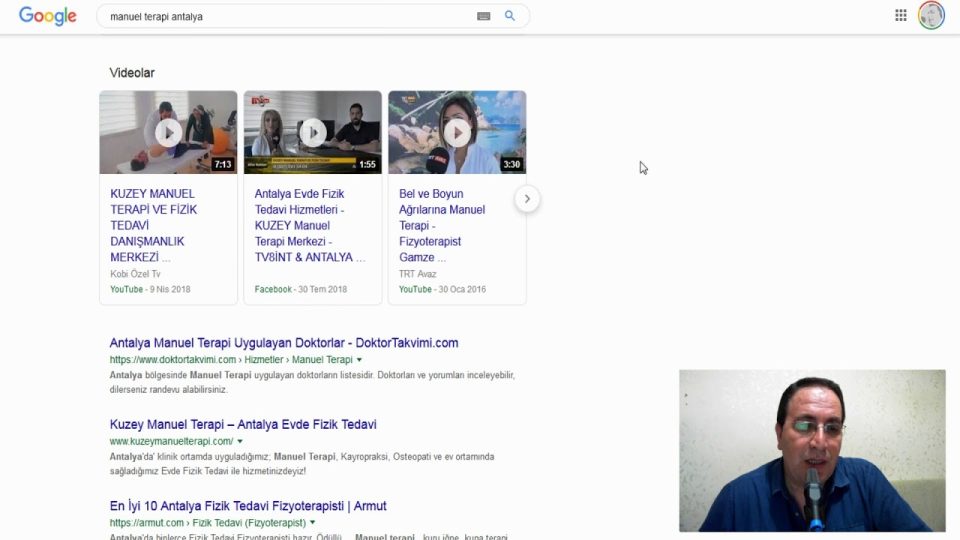This screenshot has width=960, height=540.
Task: Open KUZEY MANUEL TERAPİ VE FİZİK TEDAVİ title
Action: [x=154, y=225]
